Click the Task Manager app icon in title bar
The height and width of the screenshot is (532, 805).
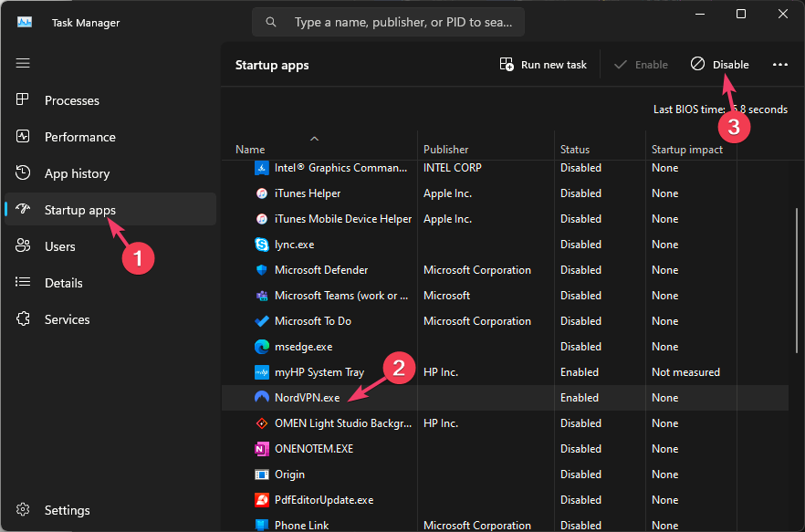click(x=24, y=22)
